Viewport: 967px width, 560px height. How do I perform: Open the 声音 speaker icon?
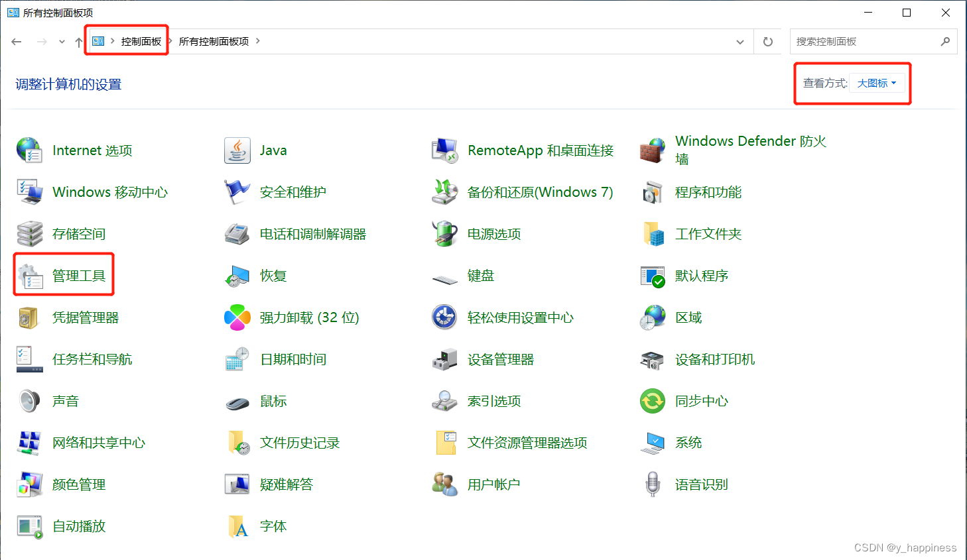tap(29, 401)
